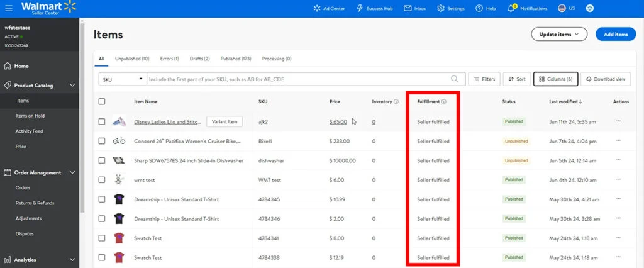Switch to the Processing (0) tab
This screenshot has width=644, height=268.
point(277,59)
